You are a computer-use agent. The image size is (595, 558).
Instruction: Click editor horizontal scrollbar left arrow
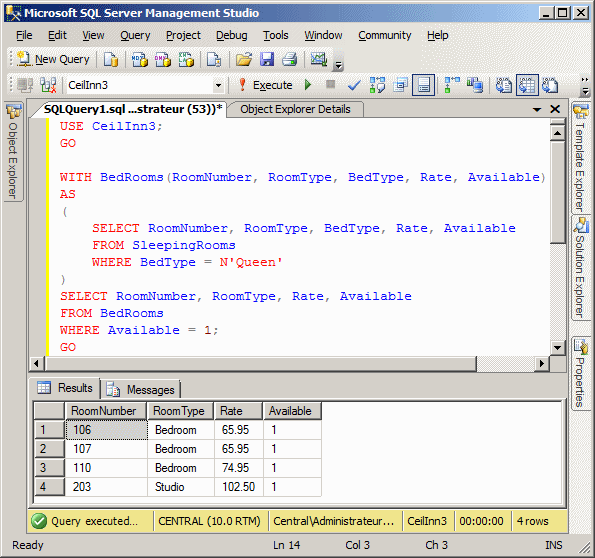click(36, 364)
